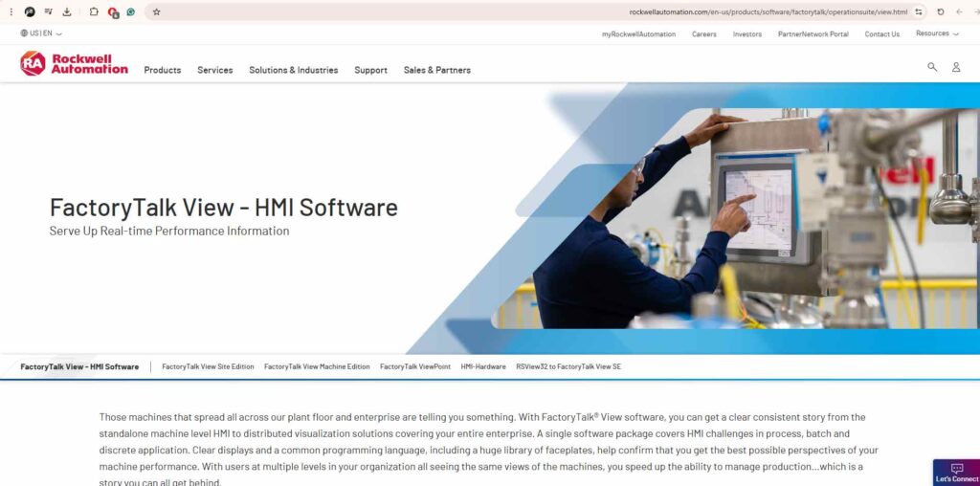Screen dimensions: 980x486
Task: Open PartnerNetwork Portal link
Action: tap(813, 34)
